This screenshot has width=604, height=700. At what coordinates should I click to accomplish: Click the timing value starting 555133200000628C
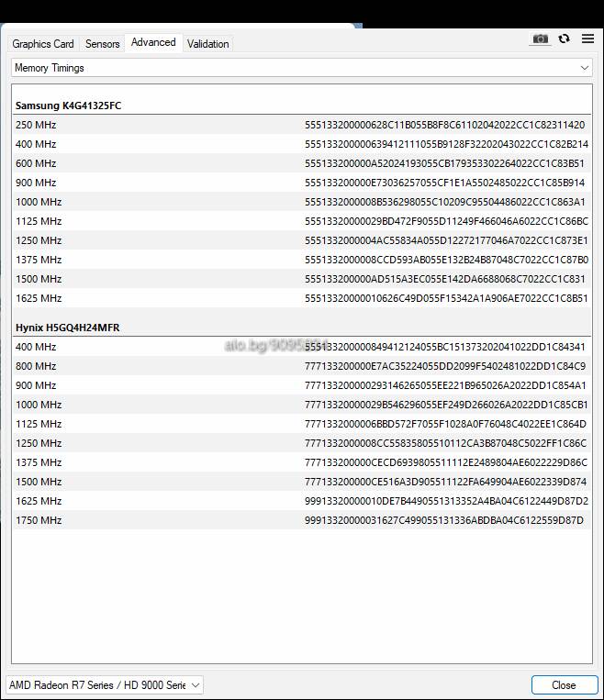coord(444,125)
